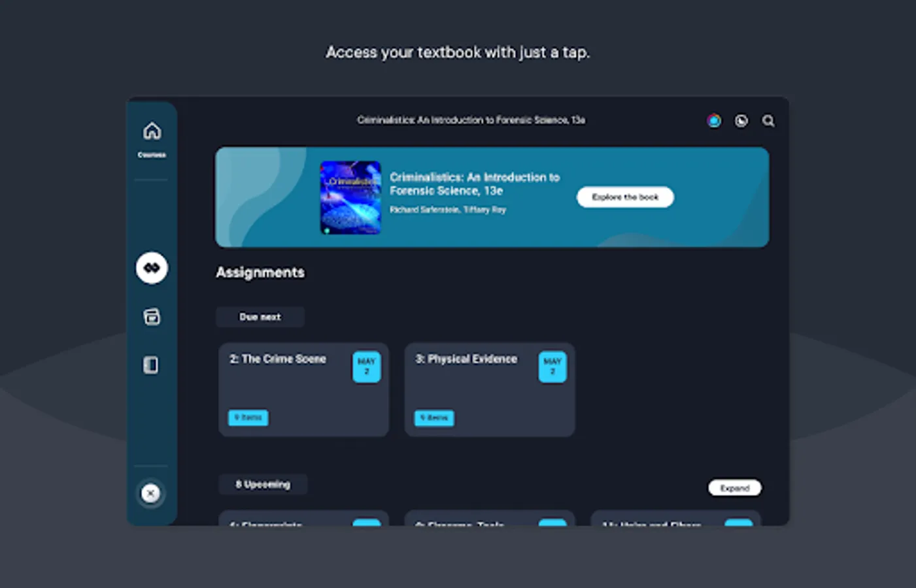Click the authors line Richard Saferstein
Viewport: 916px width, 588px height.
[x=448, y=210]
